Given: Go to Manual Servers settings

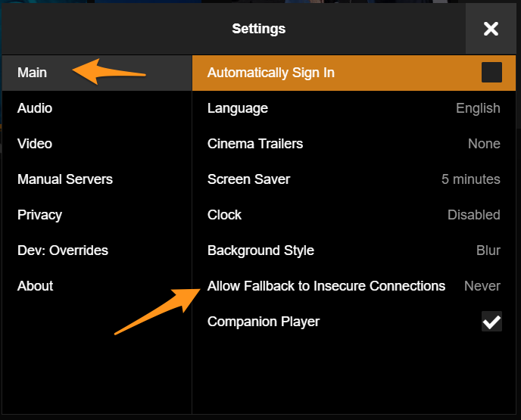Looking at the screenshot, I should click(65, 179).
